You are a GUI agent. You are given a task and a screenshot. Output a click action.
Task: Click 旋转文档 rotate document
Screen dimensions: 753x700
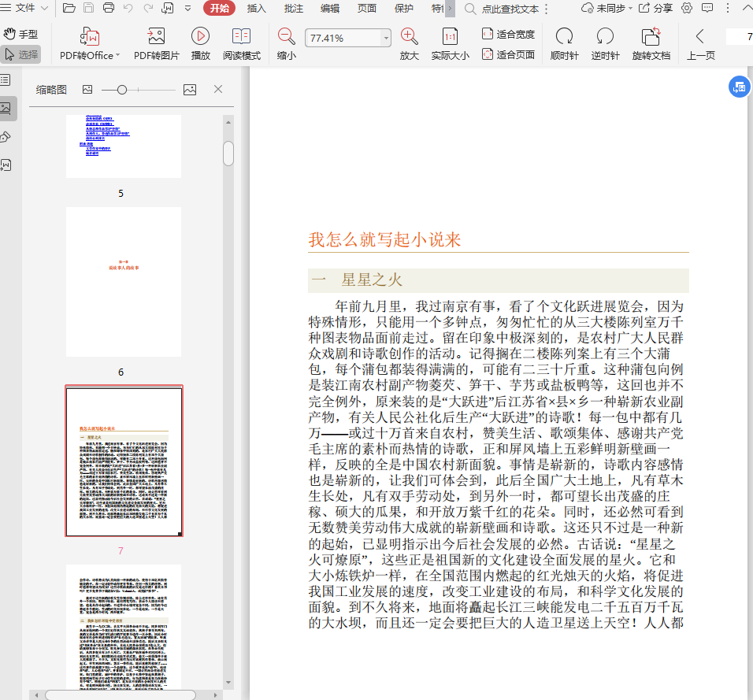click(651, 43)
